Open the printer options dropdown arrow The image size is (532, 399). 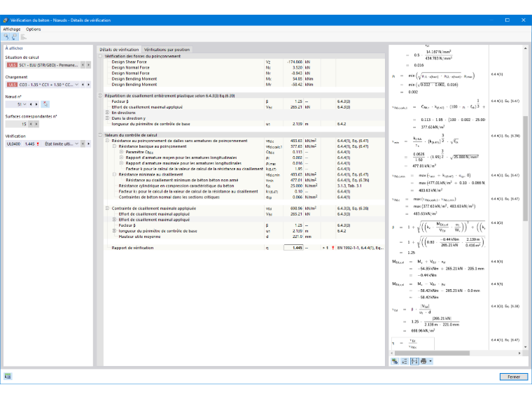tap(430, 361)
